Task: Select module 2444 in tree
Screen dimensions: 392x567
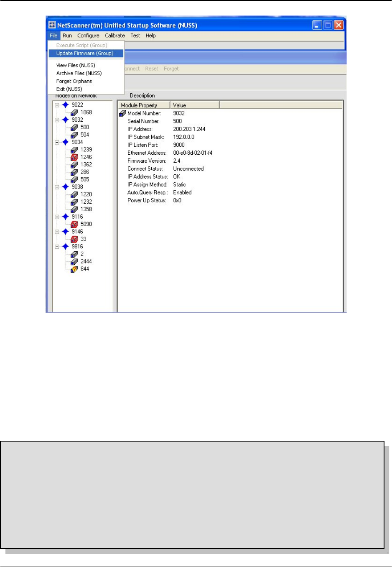Action: coord(86,261)
